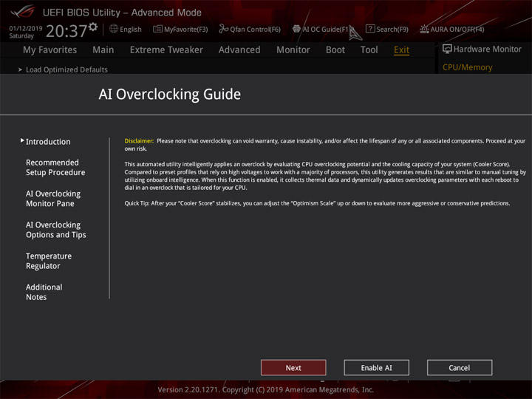This screenshot has width=532, height=399.
Task: Click the MyFavorite list icon
Action: pyautogui.click(x=157, y=29)
